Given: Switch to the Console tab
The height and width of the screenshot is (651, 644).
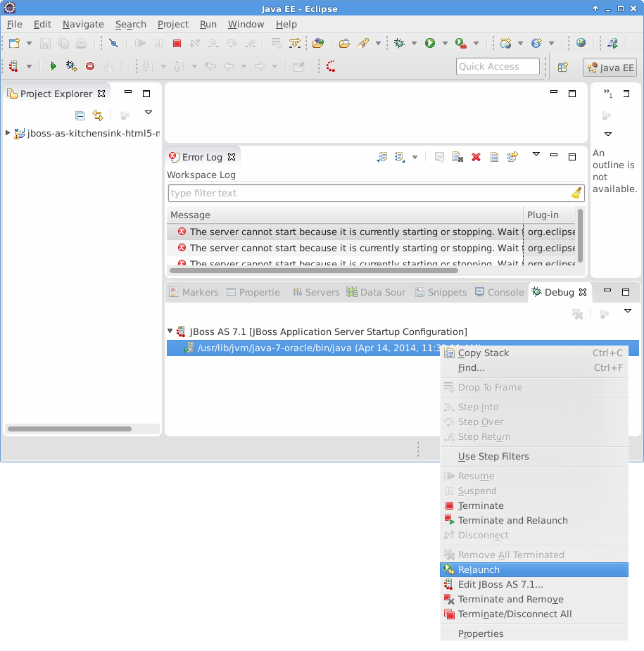Looking at the screenshot, I should tap(500, 292).
